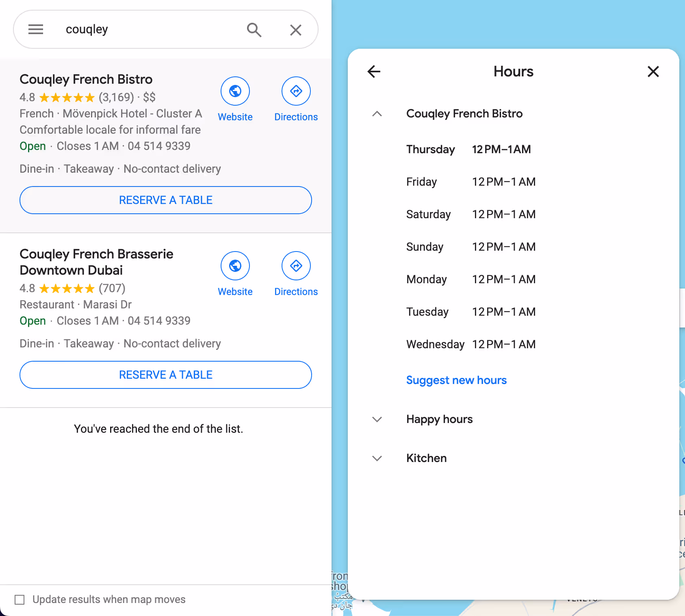Close the Hours panel

[x=653, y=72]
